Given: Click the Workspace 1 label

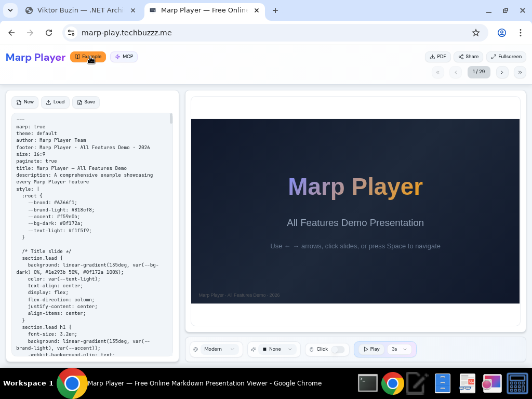Looking at the screenshot, I should pyautogui.click(x=28, y=383).
